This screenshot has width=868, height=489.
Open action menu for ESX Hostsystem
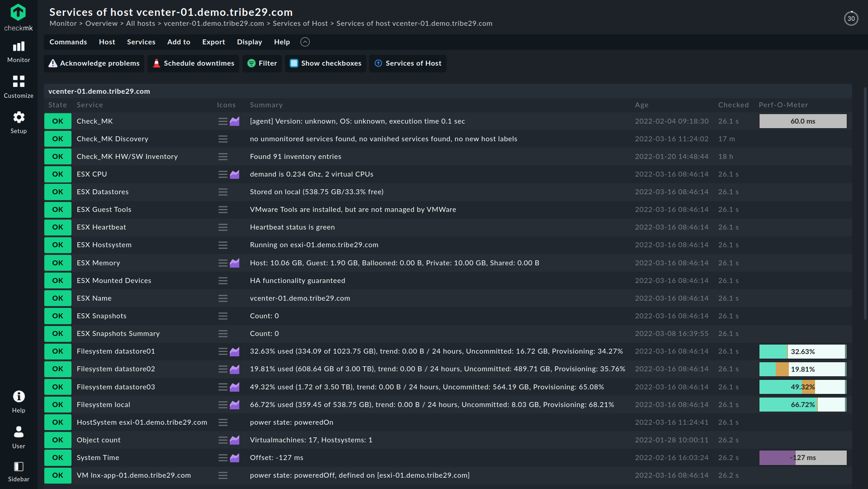[223, 245]
